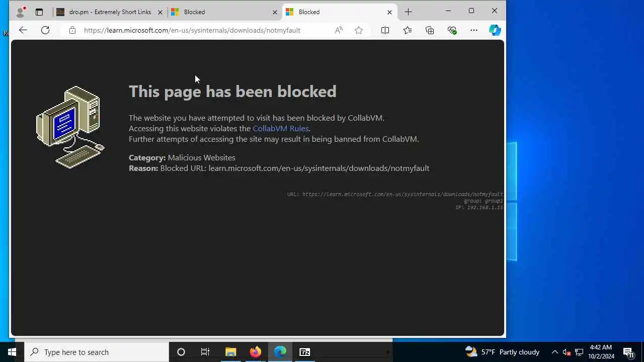The height and width of the screenshot is (362, 644).
Task: Open the Favorites list
Action: tap(408, 30)
